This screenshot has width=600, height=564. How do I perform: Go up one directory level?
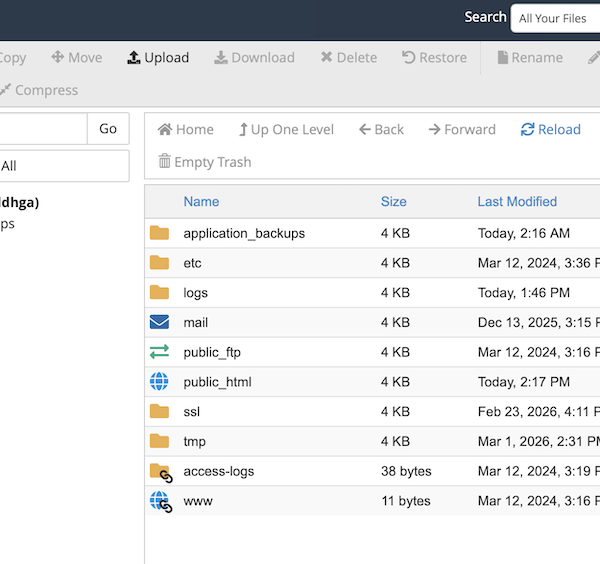click(286, 129)
